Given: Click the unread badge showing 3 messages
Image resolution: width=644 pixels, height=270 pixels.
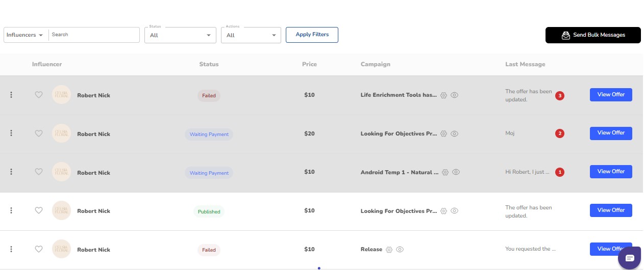Looking at the screenshot, I should tap(560, 95).
